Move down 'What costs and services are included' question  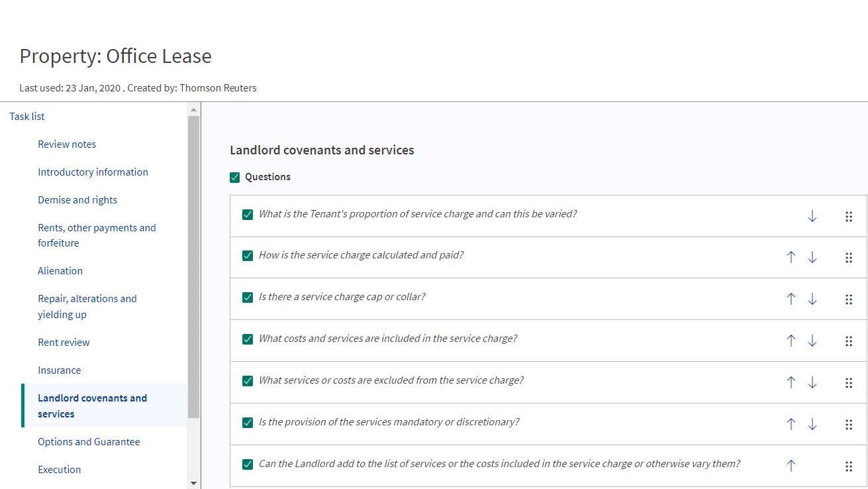pos(812,341)
